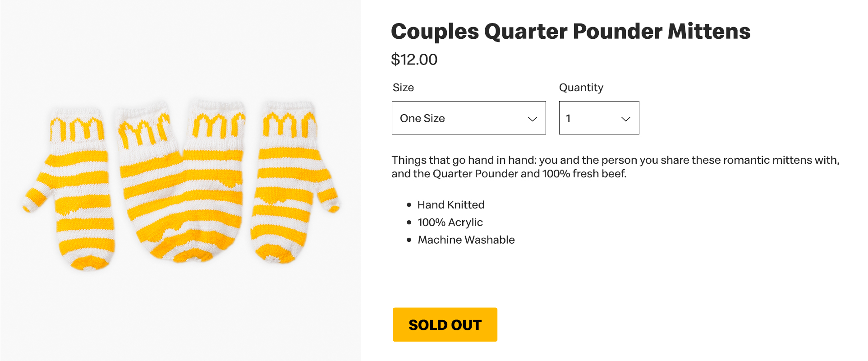Image resolution: width=868 pixels, height=361 pixels.
Task: Click the Hand Knitted bullet item
Action: tap(450, 205)
